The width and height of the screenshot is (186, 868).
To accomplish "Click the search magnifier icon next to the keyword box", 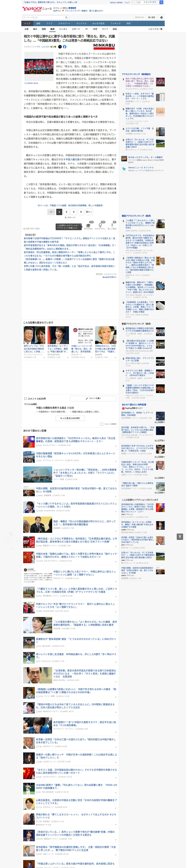I will click(66, 18).
